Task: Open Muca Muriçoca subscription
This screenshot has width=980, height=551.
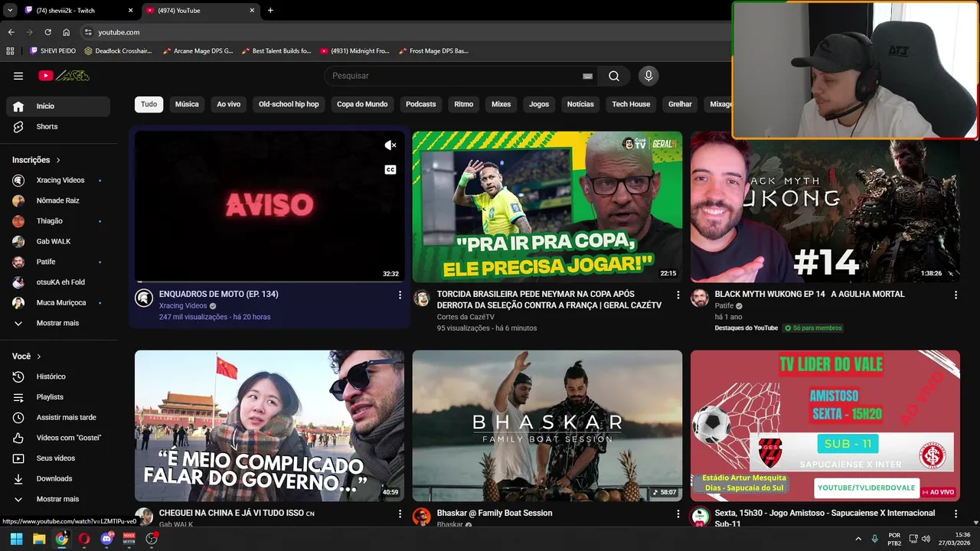Action: 58,302
